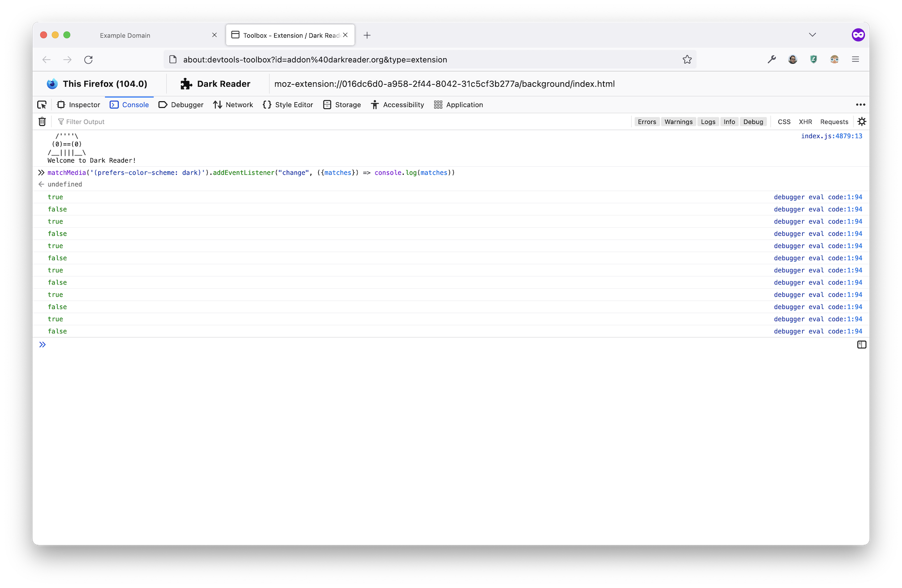Clear the console output with the trash icon
Viewport: 902px width, 588px height.
(x=42, y=121)
